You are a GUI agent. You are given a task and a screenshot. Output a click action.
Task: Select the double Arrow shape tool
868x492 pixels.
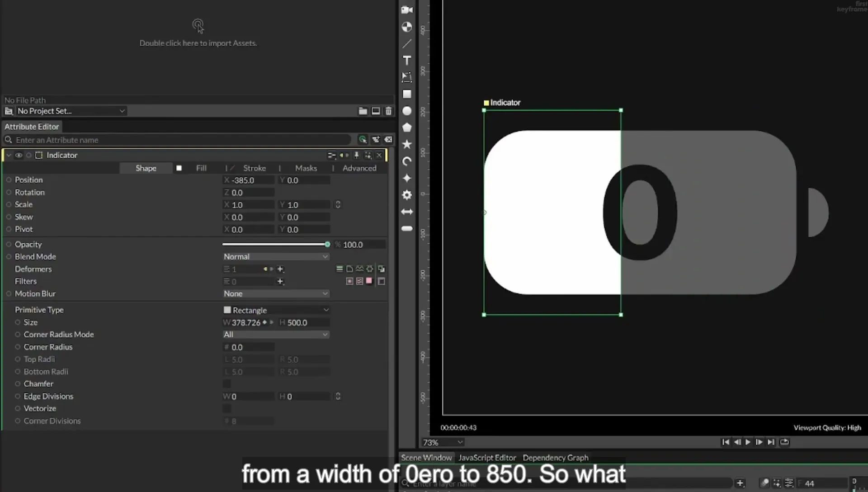(407, 212)
